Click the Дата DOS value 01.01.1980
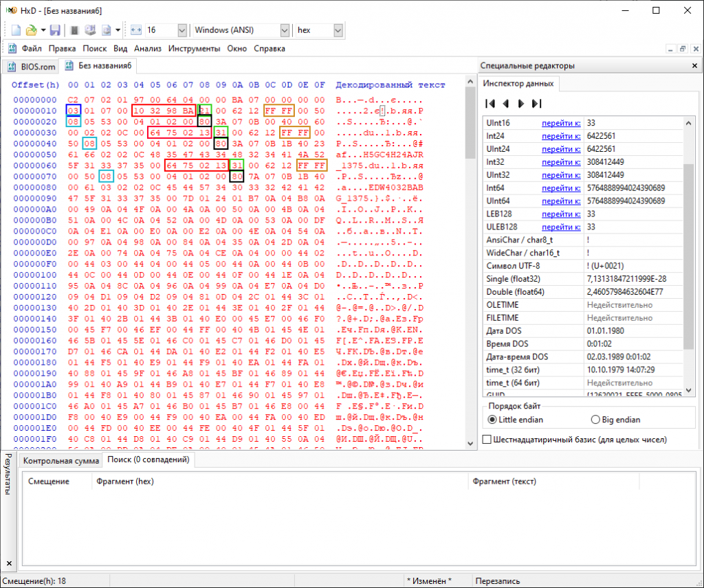The height and width of the screenshot is (588, 704). pos(605,331)
